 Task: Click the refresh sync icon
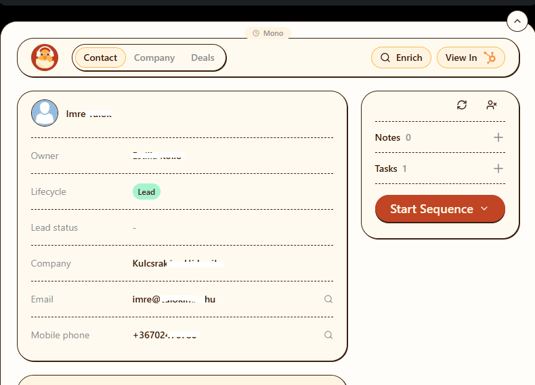coord(462,105)
